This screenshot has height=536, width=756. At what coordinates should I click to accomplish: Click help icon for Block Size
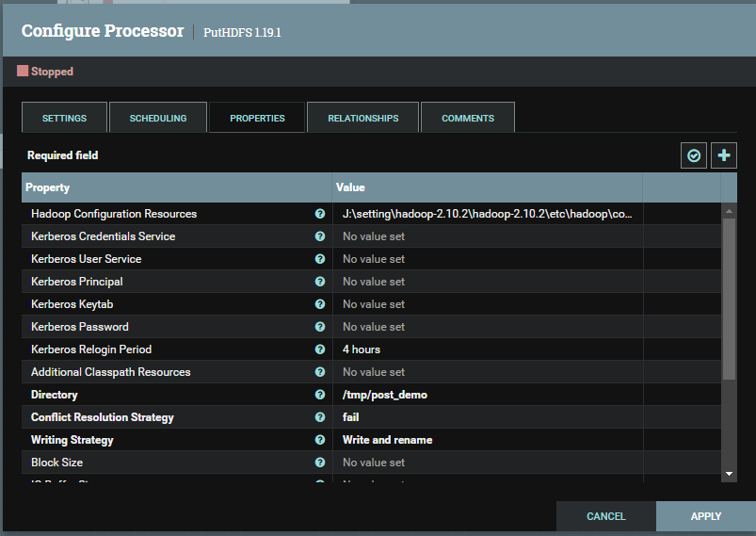(x=320, y=463)
